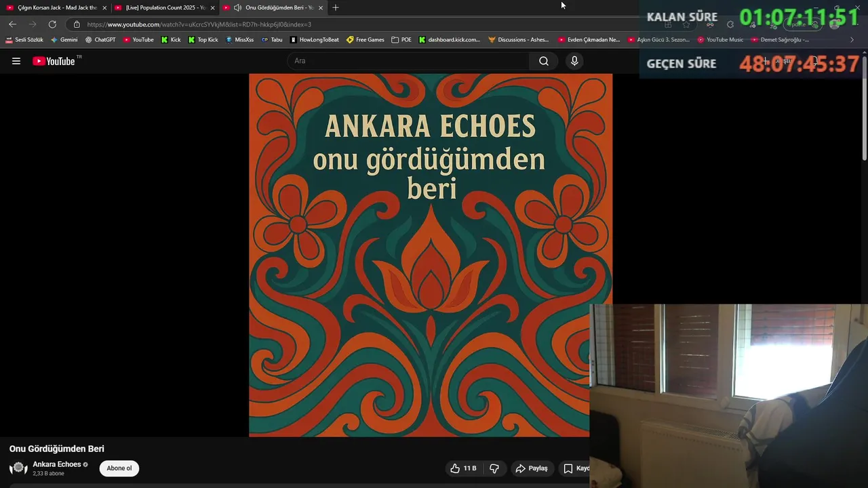The width and height of the screenshot is (868, 488).
Task: Like the video with thumbs-up
Action: click(463, 468)
